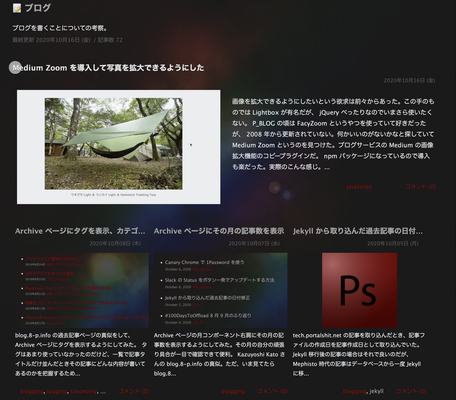Screen dimensions: 456x400
Task: Click the red tag list thumbnail image
Action: pyautogui.click(x=82, y=290)
